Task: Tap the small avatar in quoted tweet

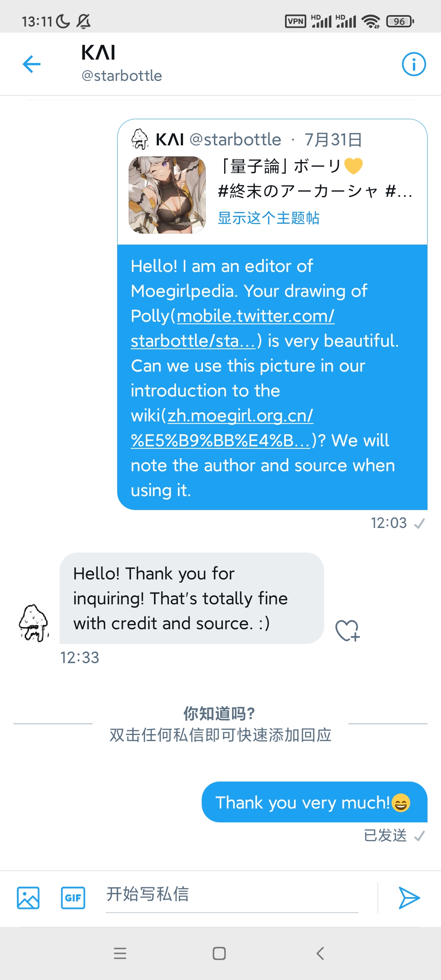Action: [139, 139]
